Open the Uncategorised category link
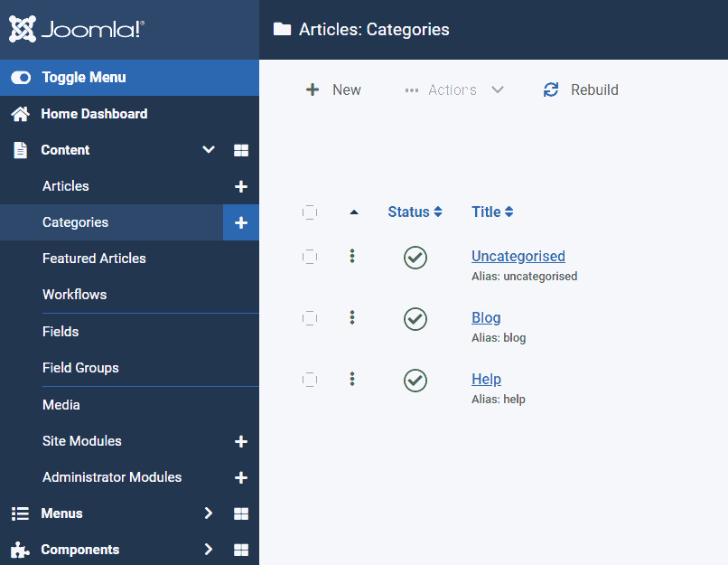The width and height of the screenshot is (728, 565). point(518,256)
